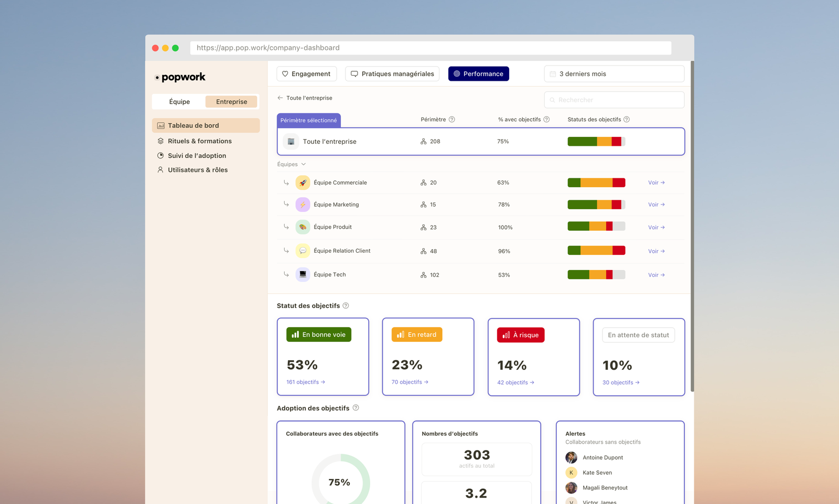Expand the Équipe Commerciale sub-row arrow

(286, 183)
